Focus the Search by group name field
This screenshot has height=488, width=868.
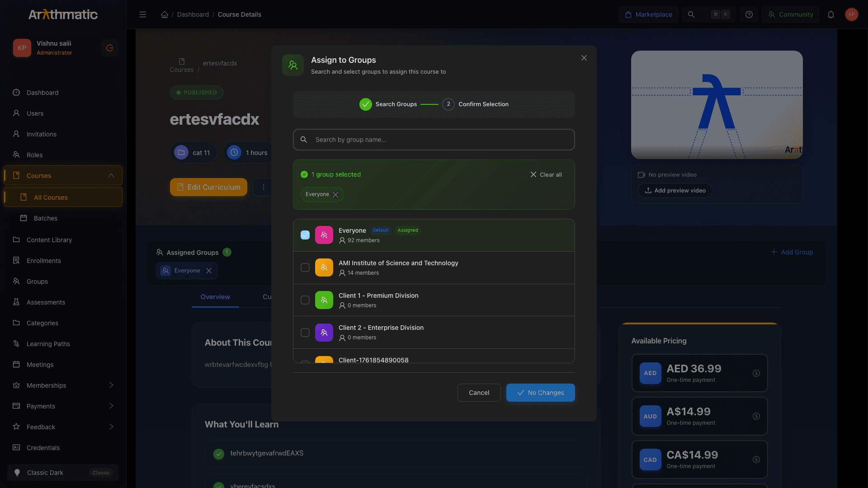point(434,140)
